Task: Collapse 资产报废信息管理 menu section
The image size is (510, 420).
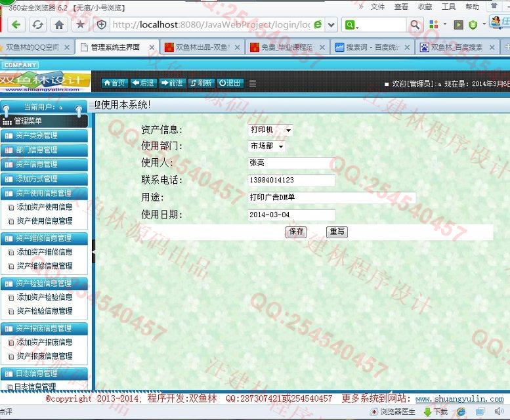Action: 44,328
